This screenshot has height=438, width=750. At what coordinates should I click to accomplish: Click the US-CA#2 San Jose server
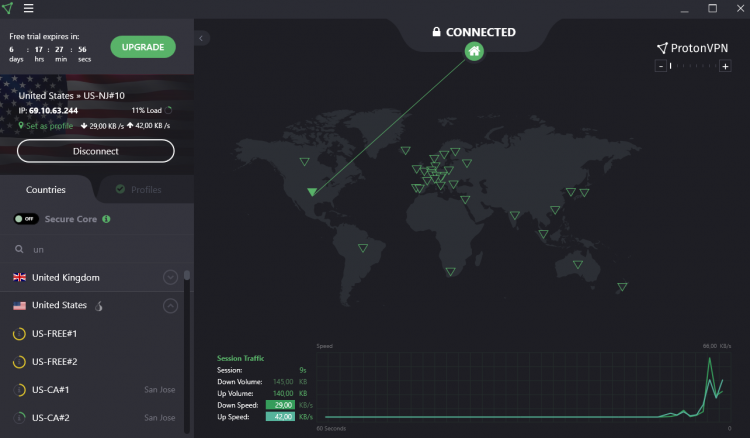point(92,418)
